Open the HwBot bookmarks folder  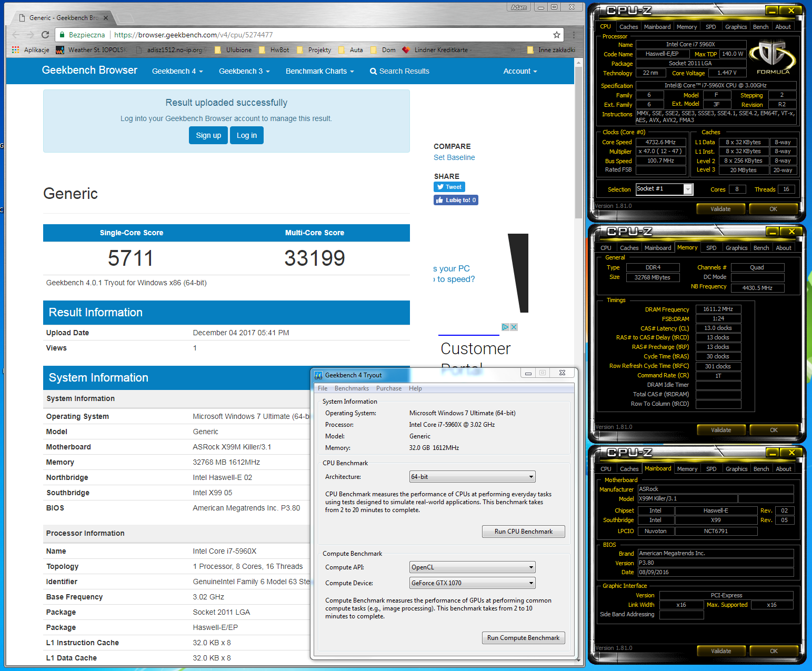(274, 50)
